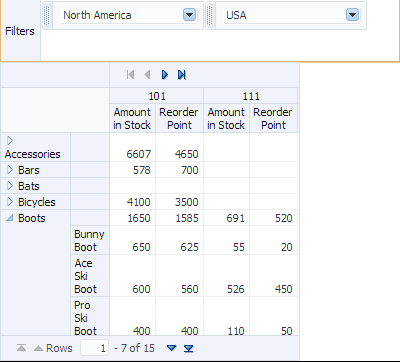Jump to last rows icon
This screenshot has height=362, width=400.
tap(189, 348)
